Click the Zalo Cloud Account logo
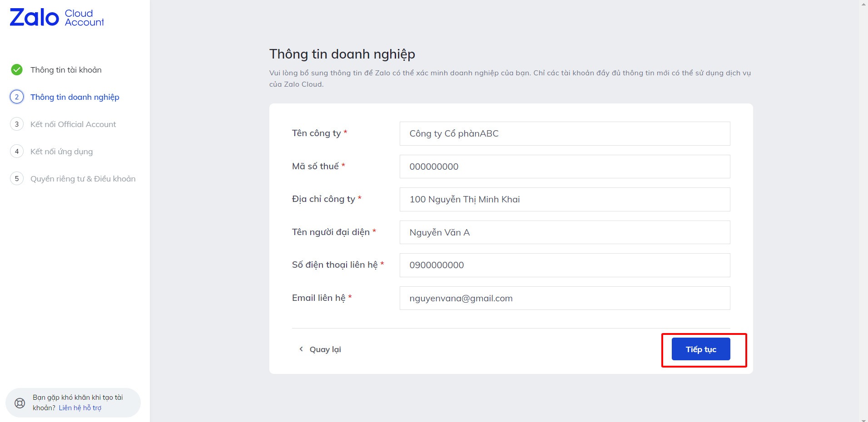 pyautogui.click(x=57, y=18)
